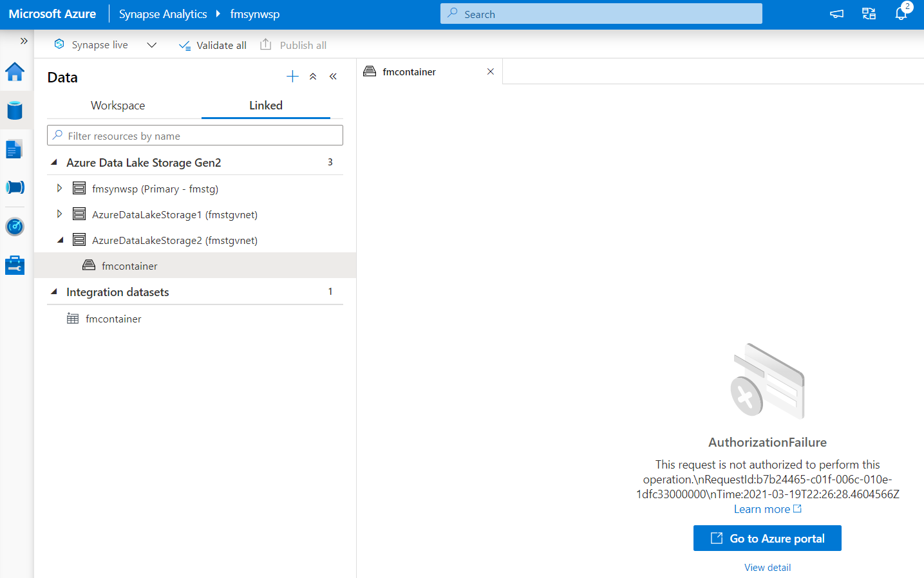This screenshot has width=924, height=578.
Task: Click Publish all
Action: 293,45
